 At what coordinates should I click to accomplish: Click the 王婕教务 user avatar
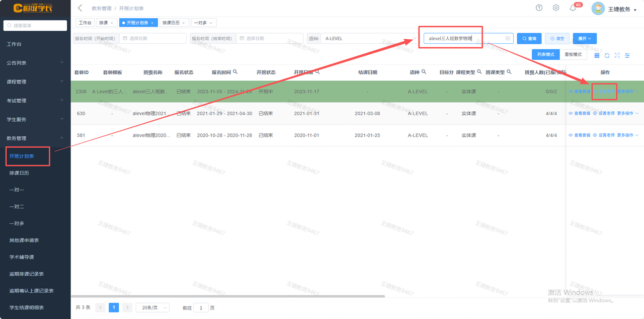(x=598, y=9)
